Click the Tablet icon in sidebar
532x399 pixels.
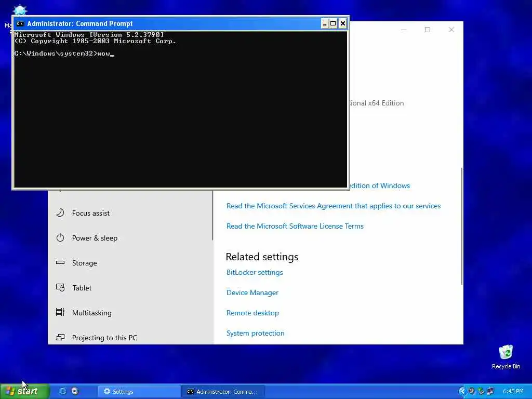tap(60, 288)
